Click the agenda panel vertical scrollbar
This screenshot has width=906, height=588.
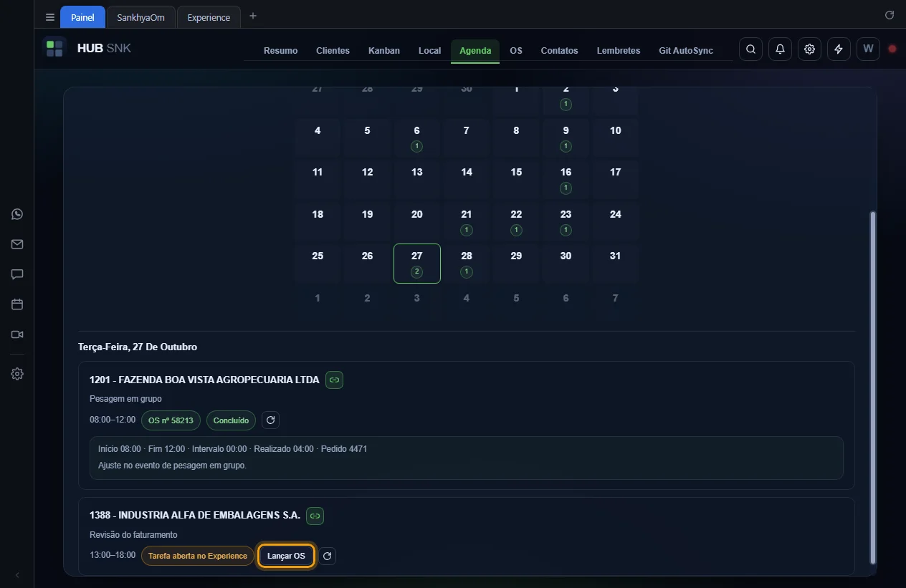pyautogui.click(x=872, y=387)
